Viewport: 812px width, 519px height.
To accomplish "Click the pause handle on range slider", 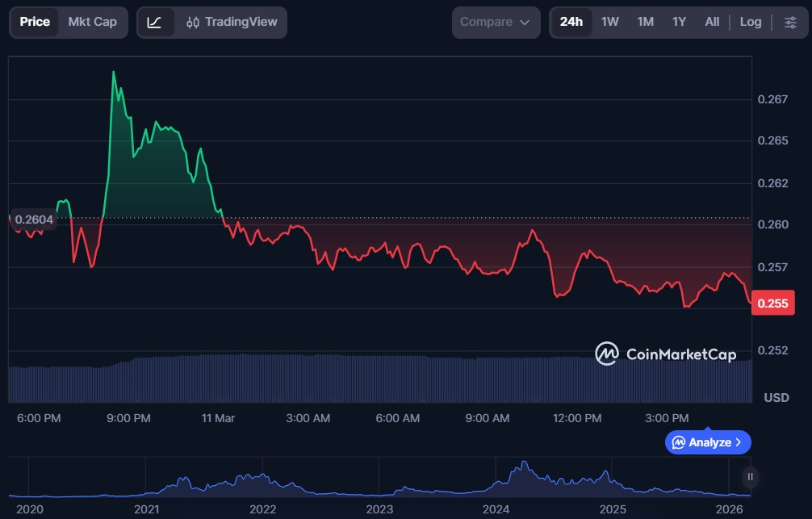I will [750, 476].
